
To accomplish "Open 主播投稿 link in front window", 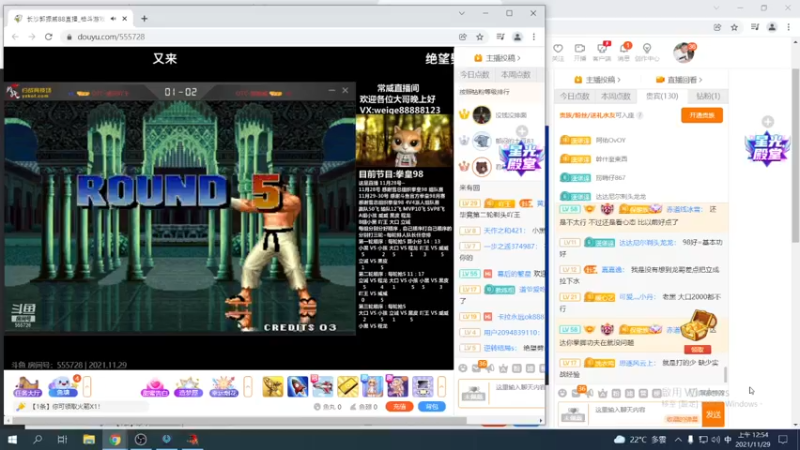I will click(497, 58).
